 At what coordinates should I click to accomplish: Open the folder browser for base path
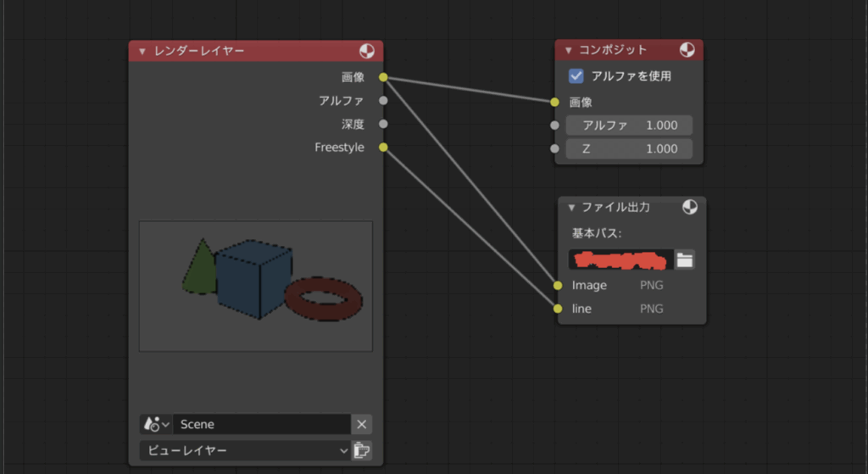tap(685, 259)
